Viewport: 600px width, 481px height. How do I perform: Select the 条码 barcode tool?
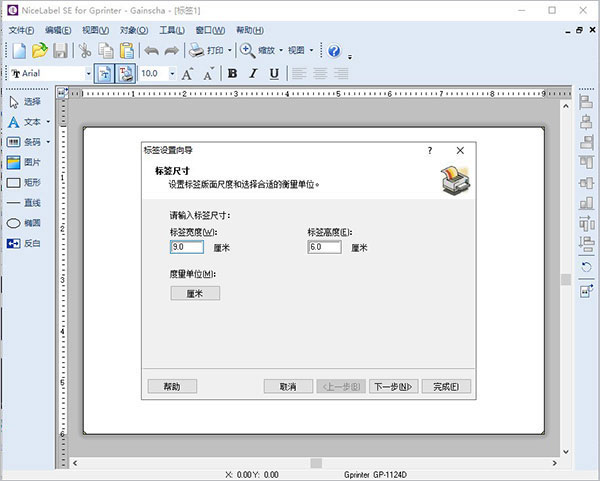pyautogui.click(x=24, y=142)
